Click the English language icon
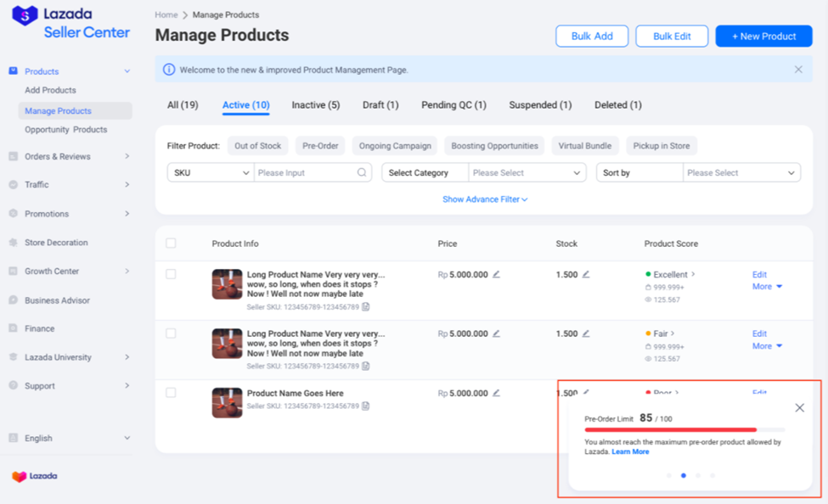828x504 pixels. (14, 438)
